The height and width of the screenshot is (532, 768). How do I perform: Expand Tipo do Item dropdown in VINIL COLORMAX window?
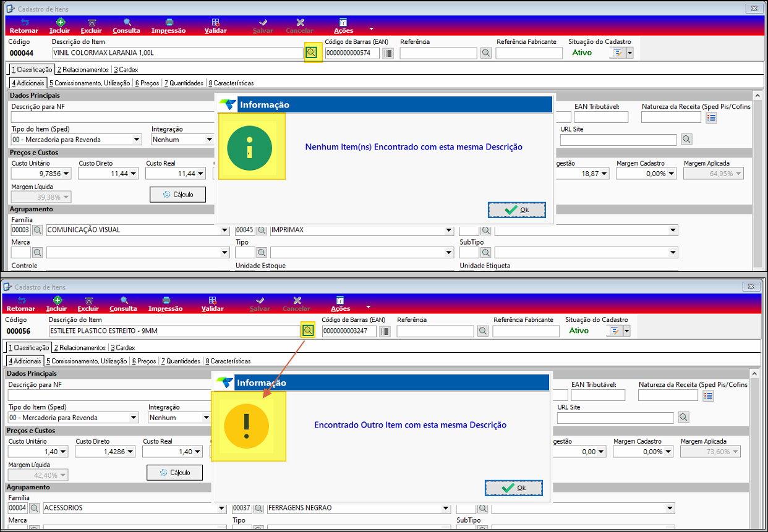point(137,140)
